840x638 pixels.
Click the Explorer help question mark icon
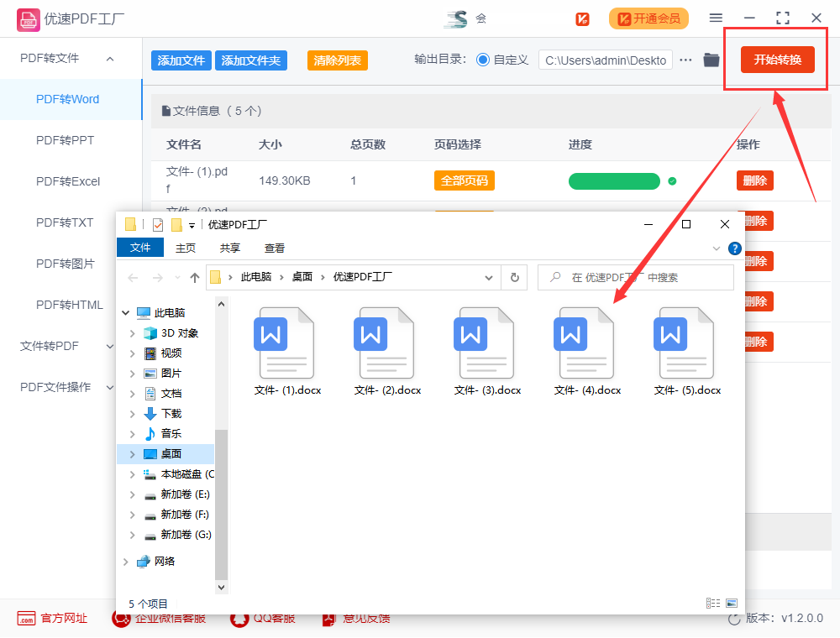pos(734,248)
